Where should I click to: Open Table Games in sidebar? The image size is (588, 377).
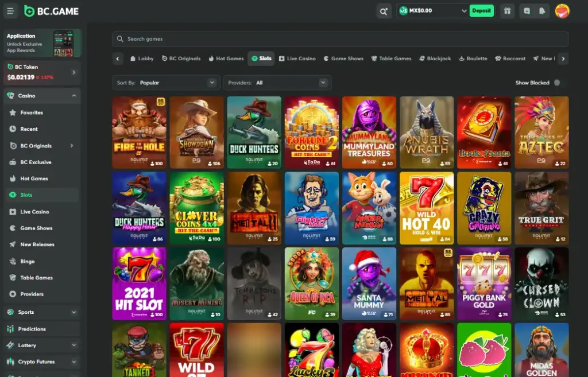[x=42, y=278]
